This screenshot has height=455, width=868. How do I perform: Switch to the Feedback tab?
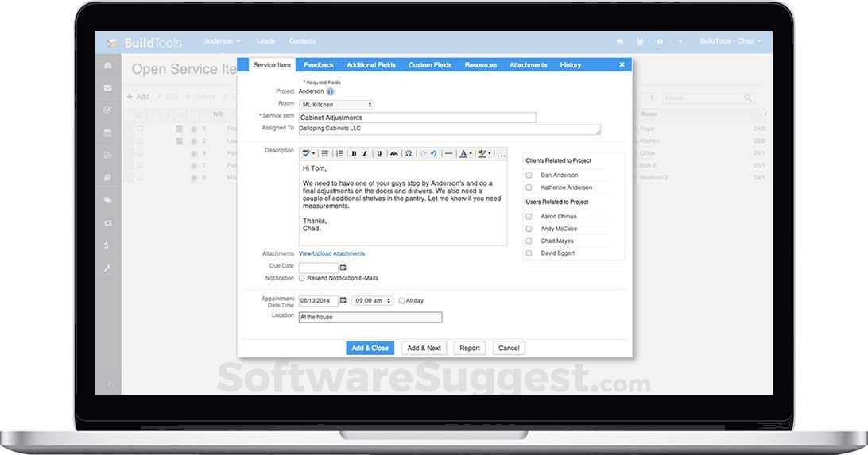click(318, 65)
